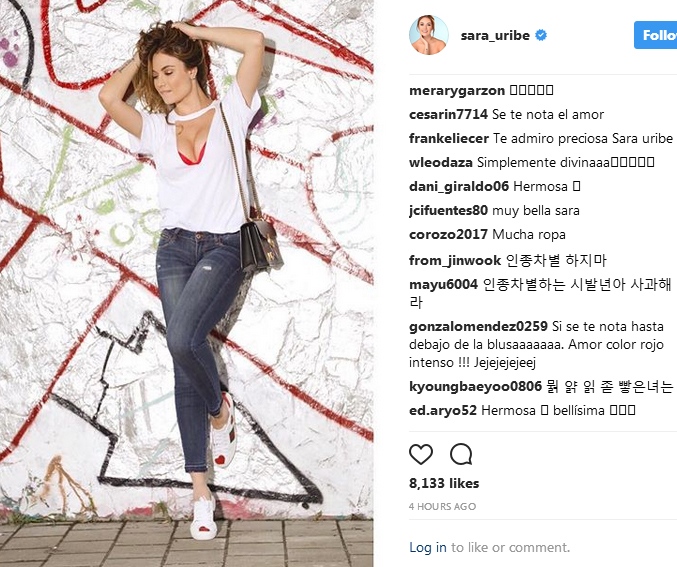Open comments via speech bubble icon
This screenshot has width=677, height=567.
coord(461,454)
